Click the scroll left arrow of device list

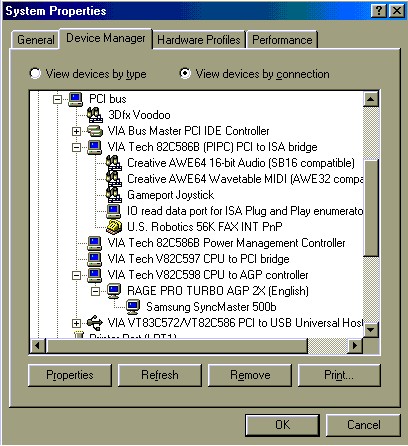click(x=38, y=346)
